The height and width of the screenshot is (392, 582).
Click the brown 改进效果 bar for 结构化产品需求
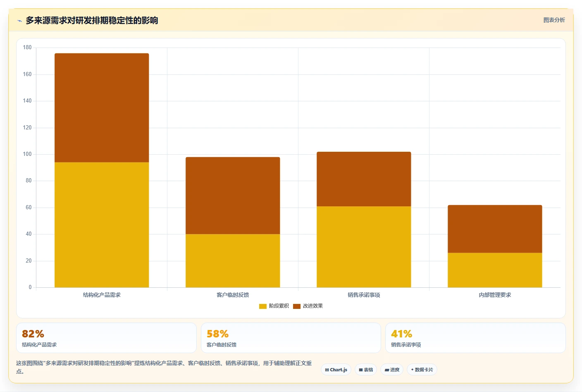[x=102, y=108]
